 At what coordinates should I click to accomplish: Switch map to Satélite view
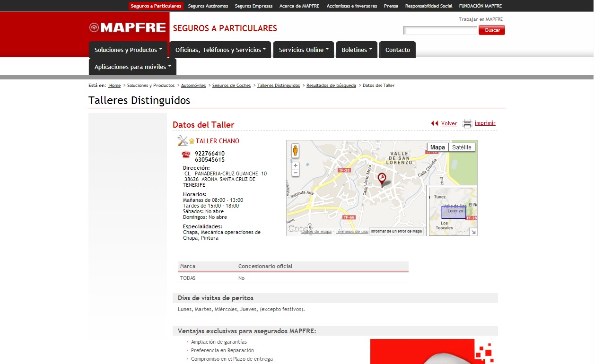462,147
